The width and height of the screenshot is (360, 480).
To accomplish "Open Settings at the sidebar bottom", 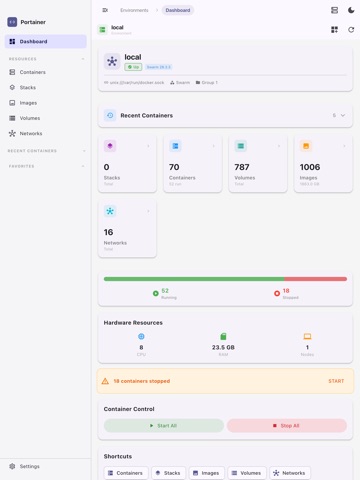I will click(46, 466).
